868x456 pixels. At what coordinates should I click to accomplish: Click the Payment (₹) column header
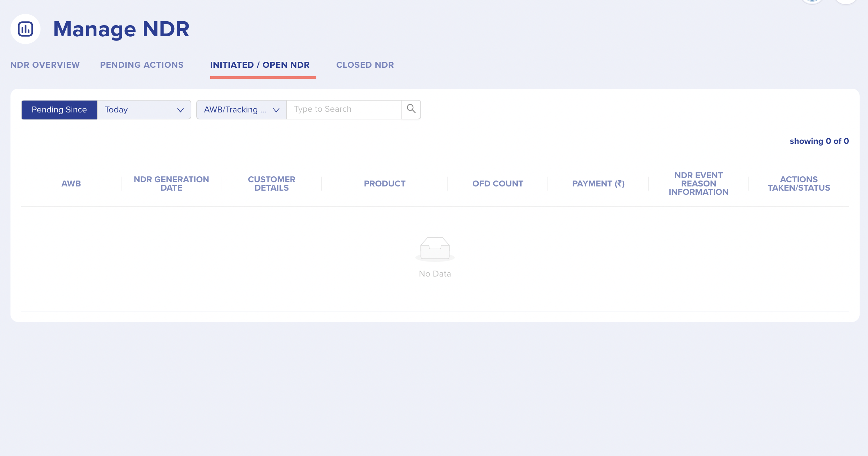point(598,183)
